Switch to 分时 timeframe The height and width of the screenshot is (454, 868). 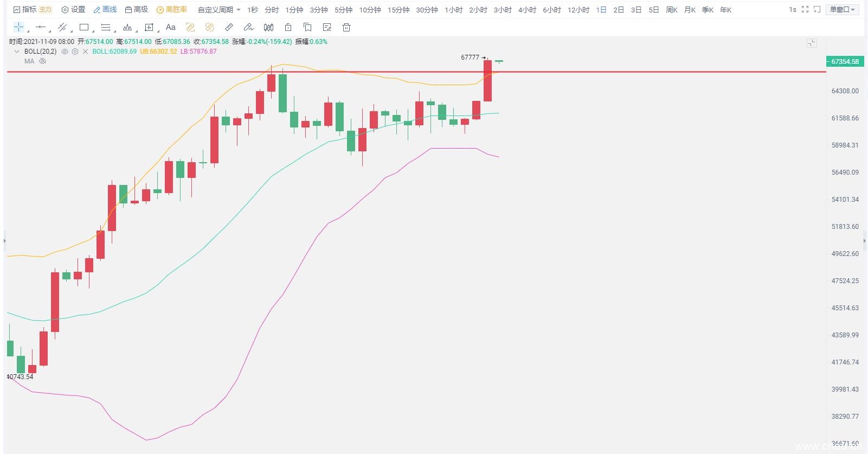(x=272, y=10)
